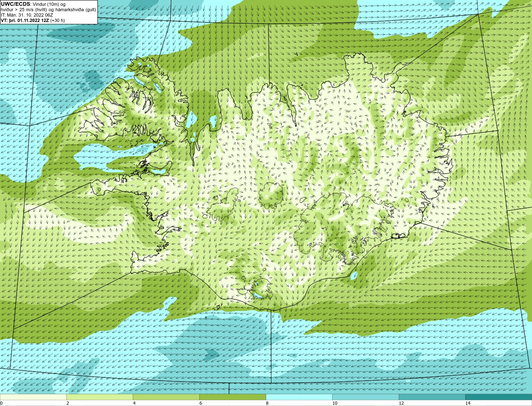This screenshot has height=406, width=532.
Task: Click the darkest teal legend swatch above 14
Action: click(499, 397)
